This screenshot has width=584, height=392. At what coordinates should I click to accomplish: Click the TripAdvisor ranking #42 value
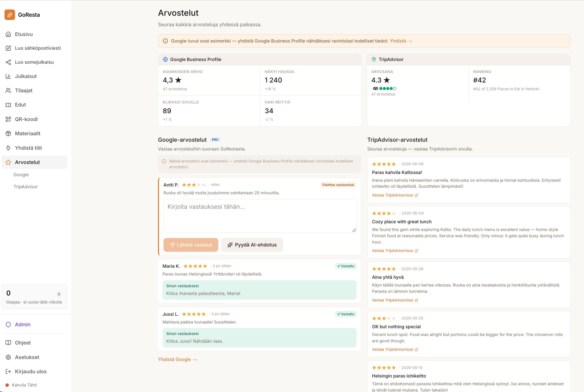pos(479,80)
